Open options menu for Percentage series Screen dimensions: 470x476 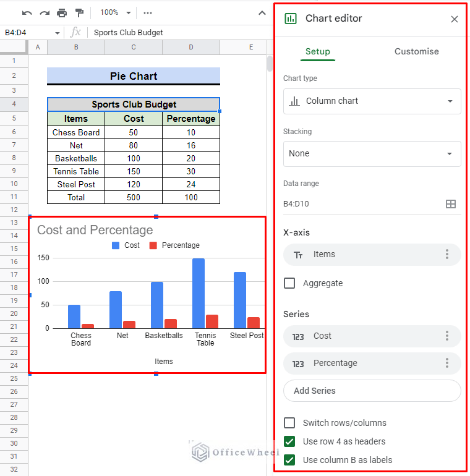coord(447,363)
